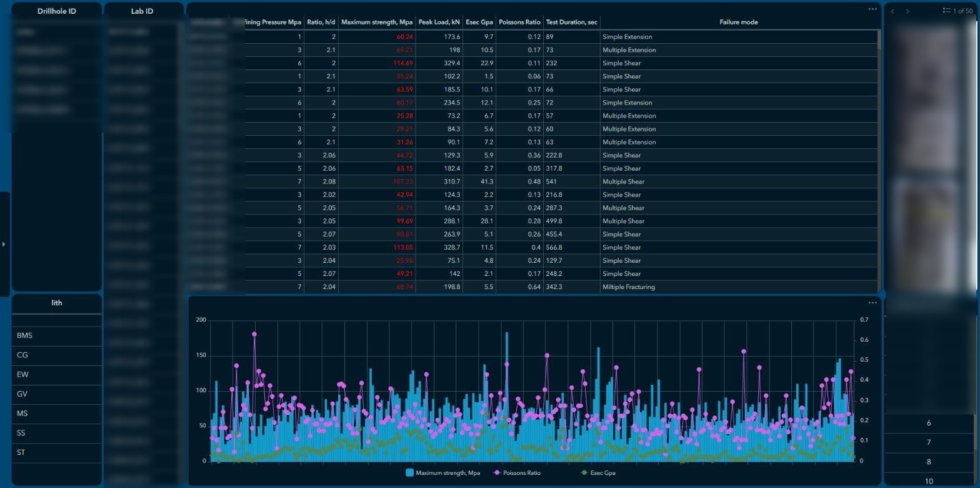This screenshot has height=488, width=980.
Task: Open the chart panel's three-dot options menu
Action: pyautogui.click(x=872, y=303)
